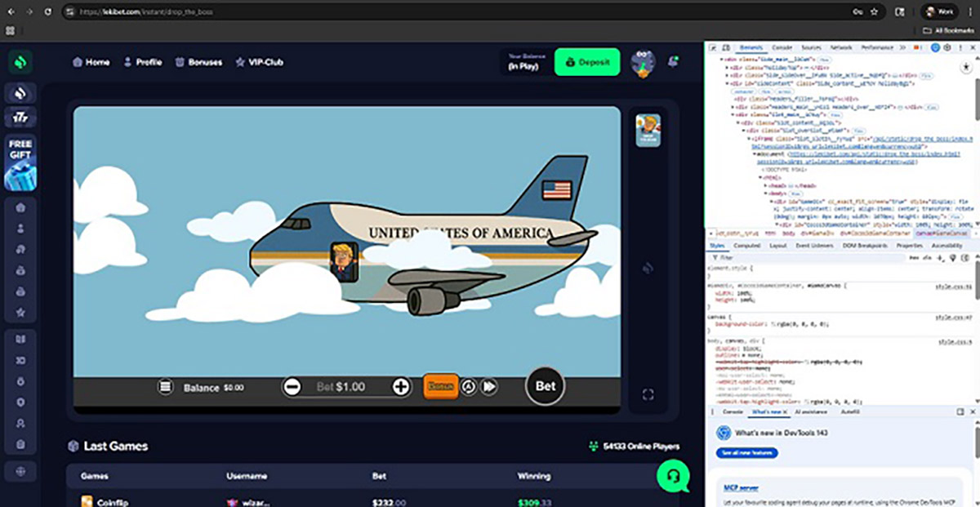This screenshot has width=980, height=507.
Task: Increase bet with the plus button
Action: [400, 387]
